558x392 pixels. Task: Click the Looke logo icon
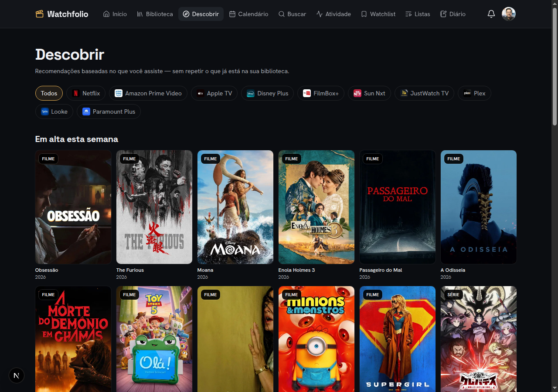tap(45, 112)
